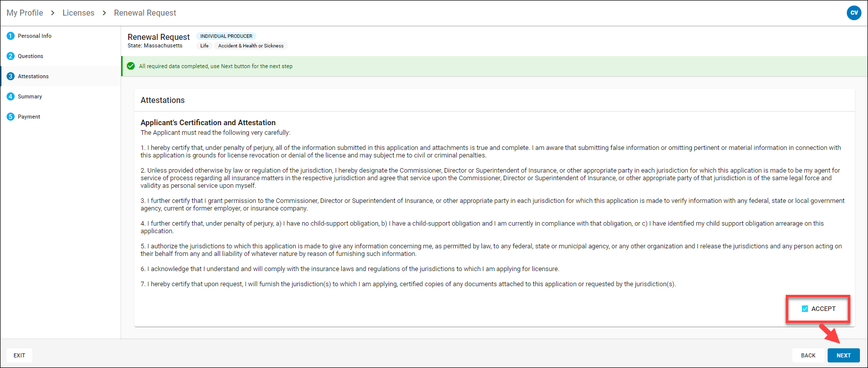Open the CV user avatar menu
Screen dimensions: 868x368
pos(854,13)
